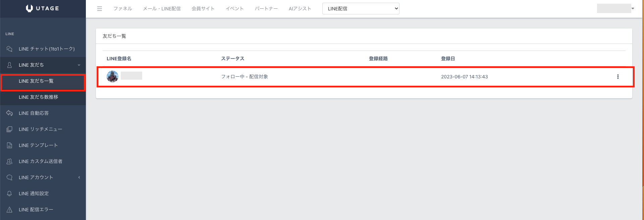Click the LINE auto-reply arrow icon
The image size is (644, 220).
[9, 113]
